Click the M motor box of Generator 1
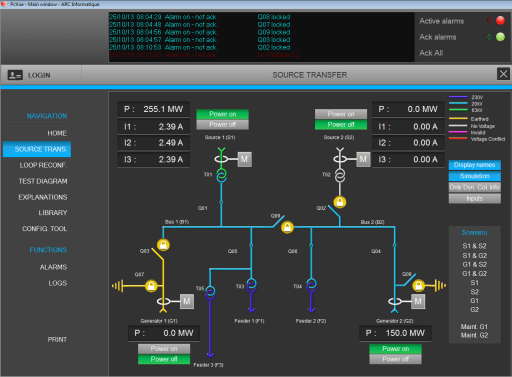Image resolution: width=512 pixels, height=377 pixels. [187, 301]
